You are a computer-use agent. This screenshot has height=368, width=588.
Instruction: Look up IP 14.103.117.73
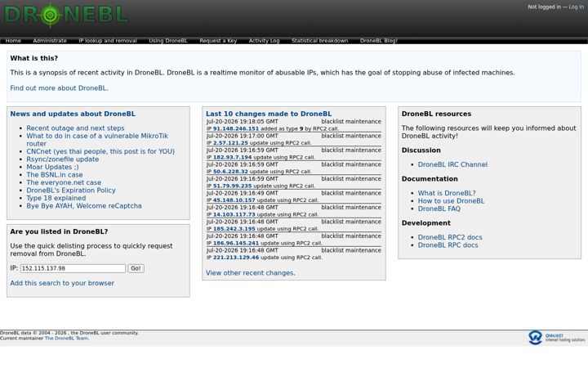click(x=234, y=214)
